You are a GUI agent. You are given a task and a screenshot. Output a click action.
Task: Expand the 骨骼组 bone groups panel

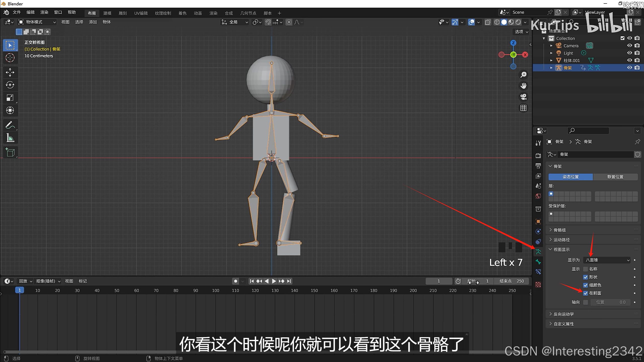(560, 230)
